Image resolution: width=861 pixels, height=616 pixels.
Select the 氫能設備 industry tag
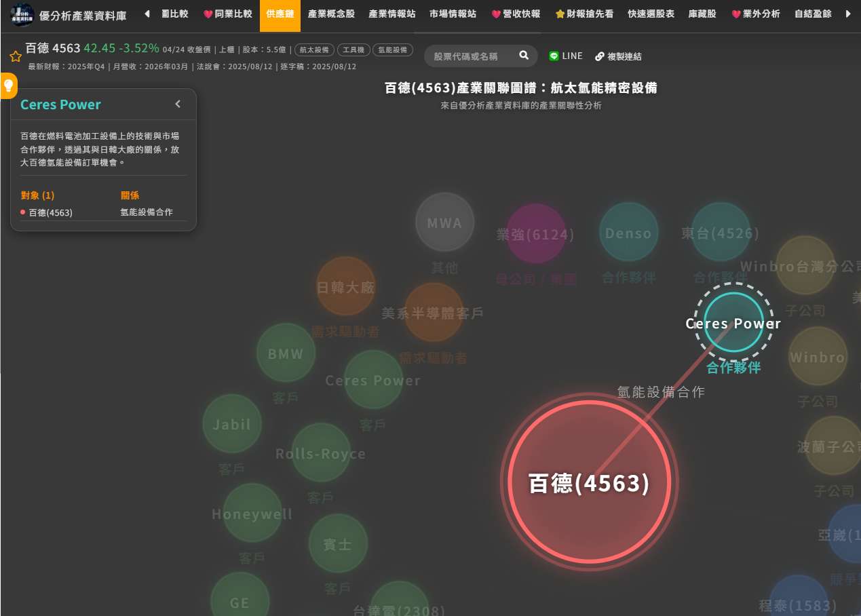392,50
